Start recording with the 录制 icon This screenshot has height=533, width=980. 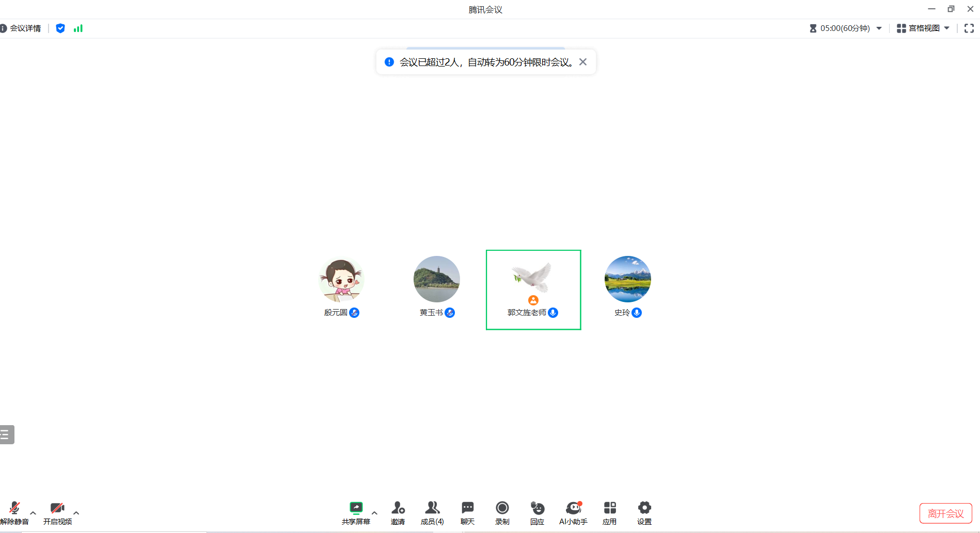pos(502,513)
